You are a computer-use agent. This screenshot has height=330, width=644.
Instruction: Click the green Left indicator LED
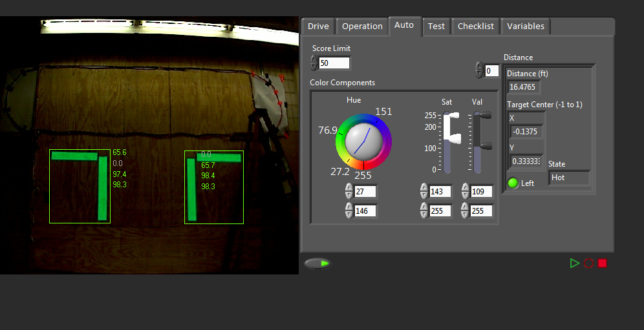(513, 183)
